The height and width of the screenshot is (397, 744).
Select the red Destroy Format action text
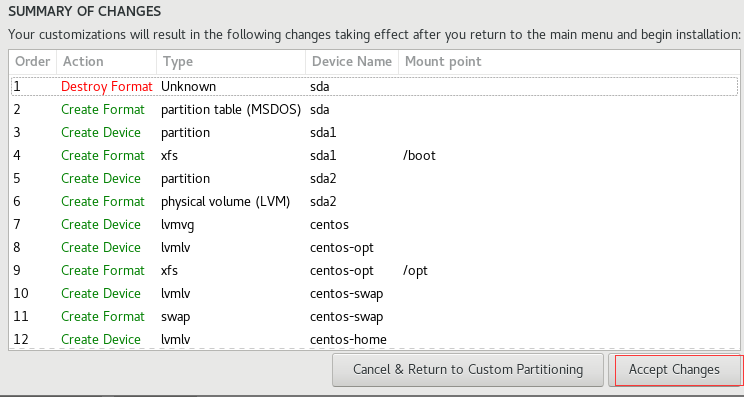pyautogui.click(x=107, y=87)
